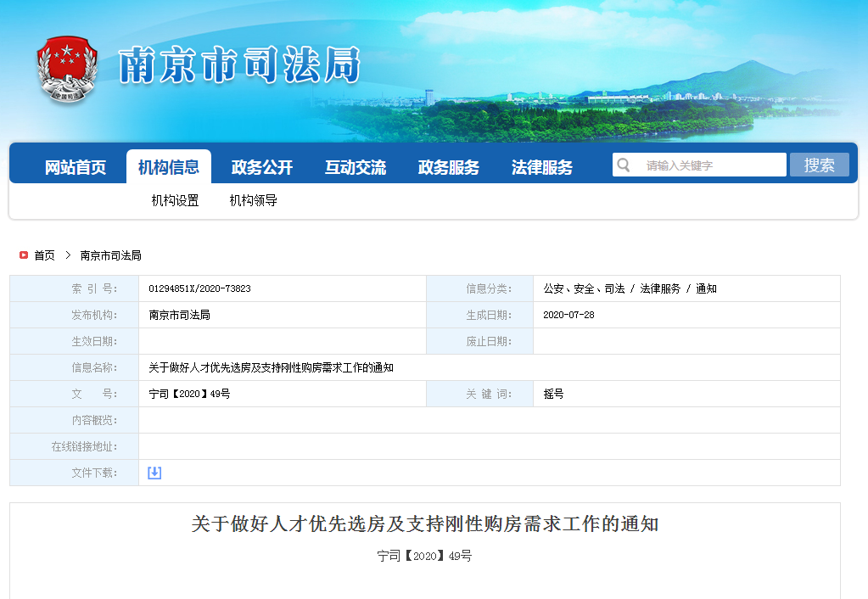Click the judicial bureau emblem logo
Image resolution: width=868 pixels, height=599 pixels.
pyautogui.click(x=67, y=70)
